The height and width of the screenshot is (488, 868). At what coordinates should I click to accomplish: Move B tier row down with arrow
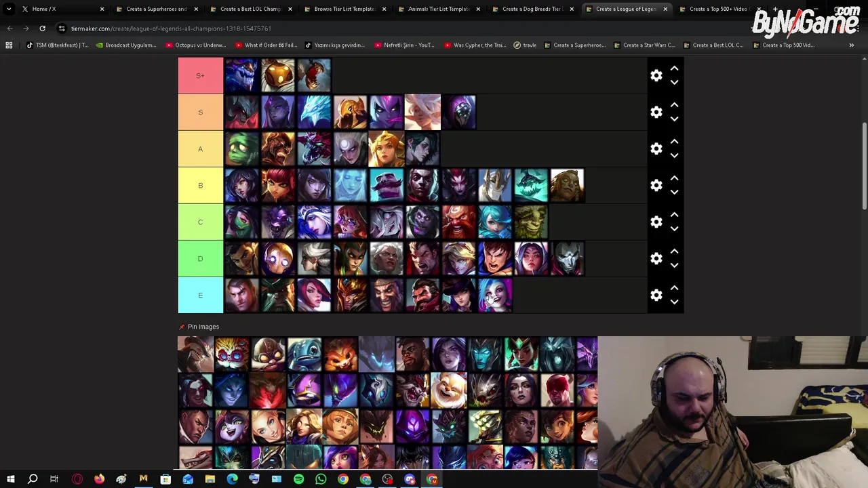click(674, 192)
